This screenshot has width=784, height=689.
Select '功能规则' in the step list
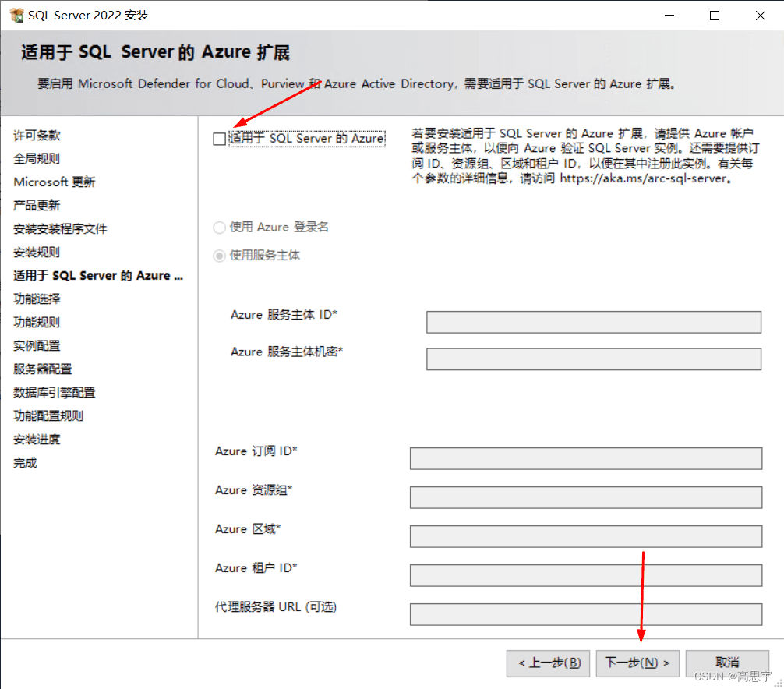(x=37, y=323)
